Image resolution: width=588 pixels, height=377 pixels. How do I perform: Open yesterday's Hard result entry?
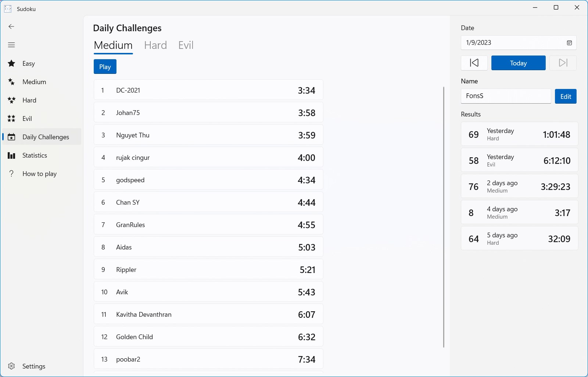[x=519, y=134]
